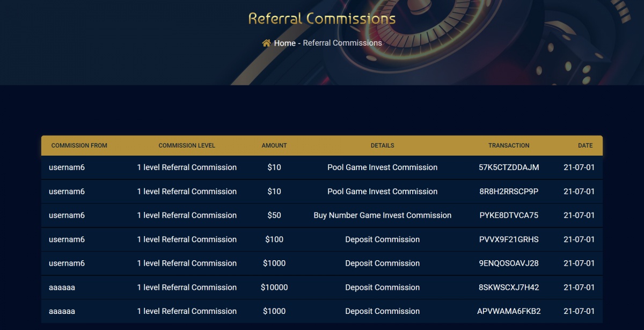Click transaction ID 8R8H2RRSCP9P
The image size is (644, 330).
pos(509,192)
